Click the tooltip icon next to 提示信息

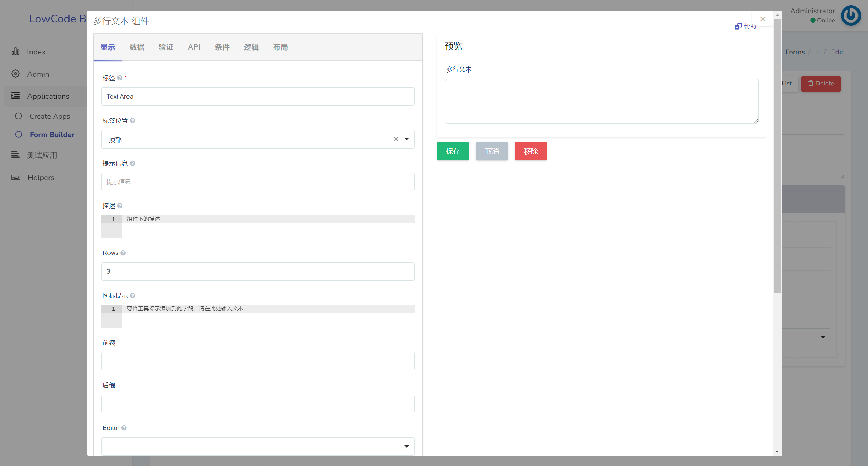(133, 163)
